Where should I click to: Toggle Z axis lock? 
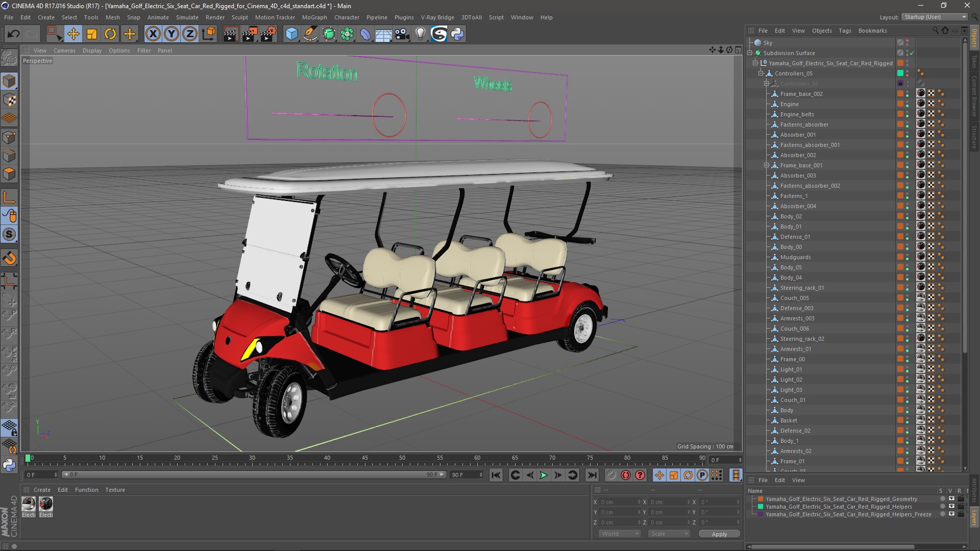click(190, 34)
